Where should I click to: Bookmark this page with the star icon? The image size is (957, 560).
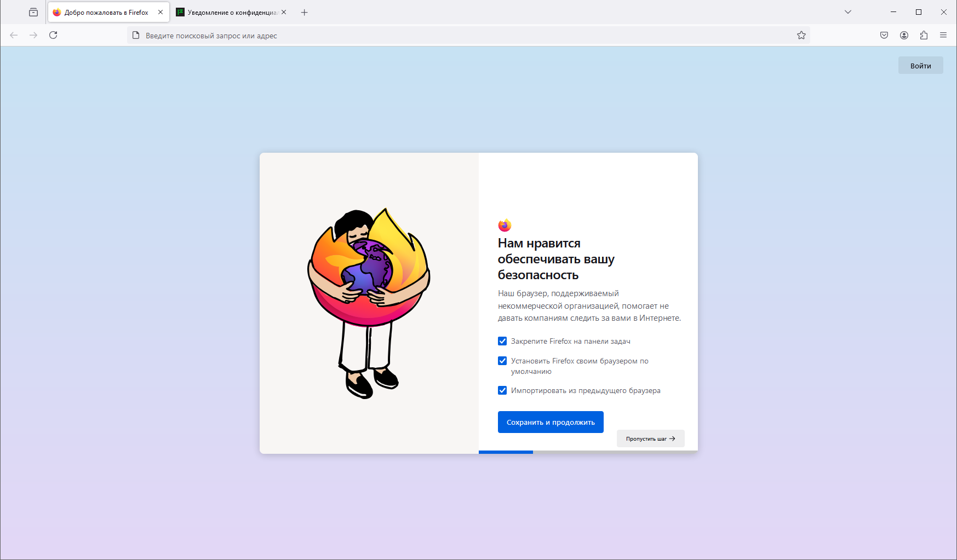[x=801, y=35]
